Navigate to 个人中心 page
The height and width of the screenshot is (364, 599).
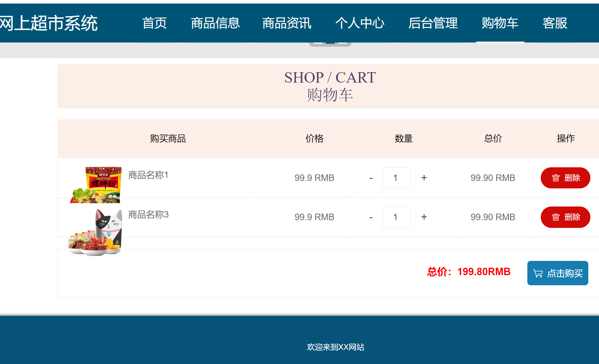[x=360, y=23]
